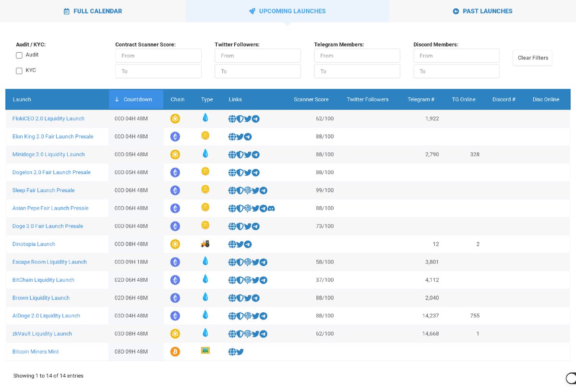The height and width of the screenshot is (392, 576).
Task: Click Ethereum chain icon in Elon King row
Action: 175,137
